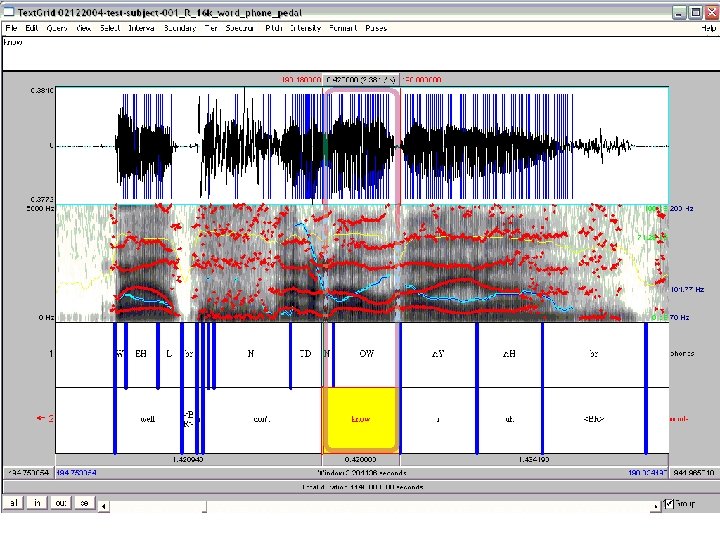
Task: Open the Boundary menu
Action: coord(179,29)
